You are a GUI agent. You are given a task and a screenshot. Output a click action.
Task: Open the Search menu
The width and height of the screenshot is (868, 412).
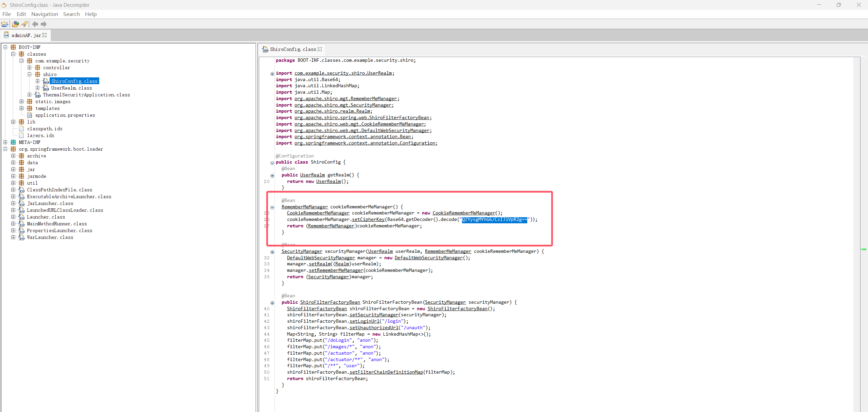coord(71,14)
